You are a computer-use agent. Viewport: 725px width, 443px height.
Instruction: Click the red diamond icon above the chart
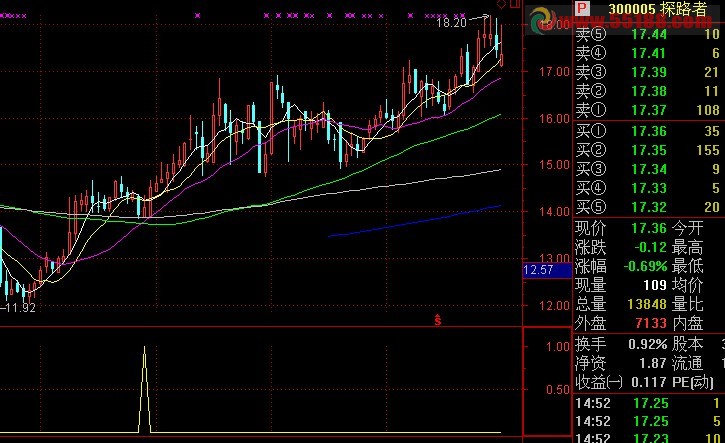501,4
